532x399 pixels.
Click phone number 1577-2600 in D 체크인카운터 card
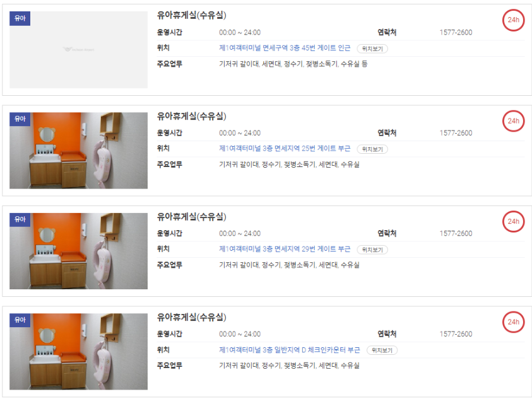coord(456,334)
